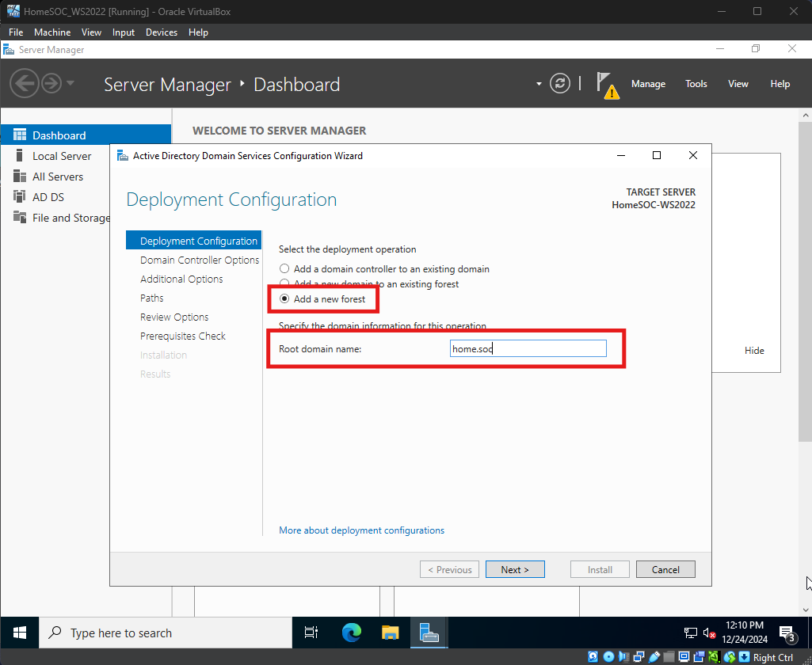Viewport: 812px width, 665px height.
Task: Select Add a domain controller to existing domain
Action: point(285,269)
